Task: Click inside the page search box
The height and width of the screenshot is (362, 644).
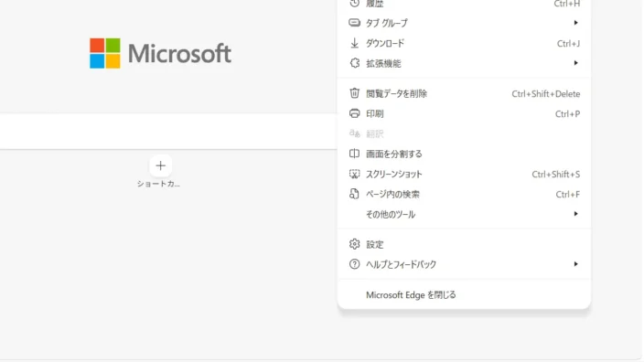Action: click(x=168, y=132)
